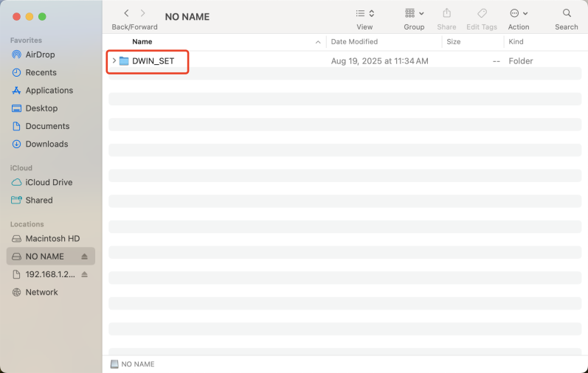588x373 pixels.
Task: Sort by Name column header
Action: coord(142,42)
